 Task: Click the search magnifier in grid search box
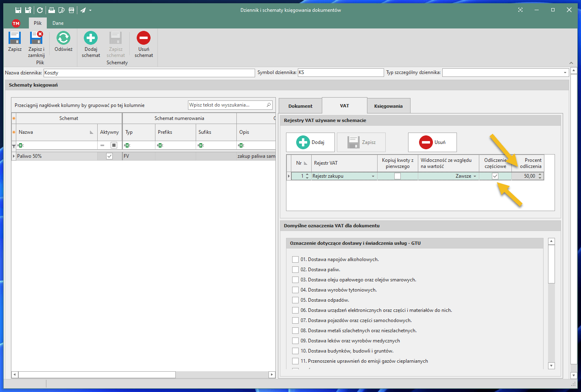269,105
